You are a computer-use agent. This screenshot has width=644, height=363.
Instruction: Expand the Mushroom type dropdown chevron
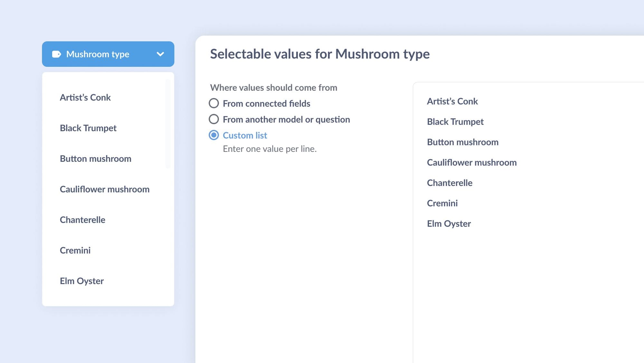click(x=161, y=54)
